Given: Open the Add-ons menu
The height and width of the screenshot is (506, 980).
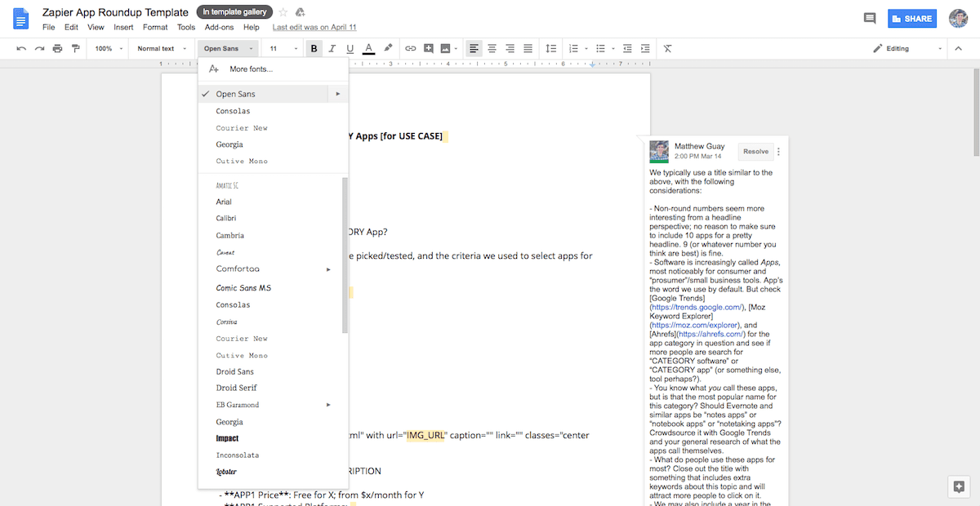Looking at the screenshot, I should tap(219, 27).
